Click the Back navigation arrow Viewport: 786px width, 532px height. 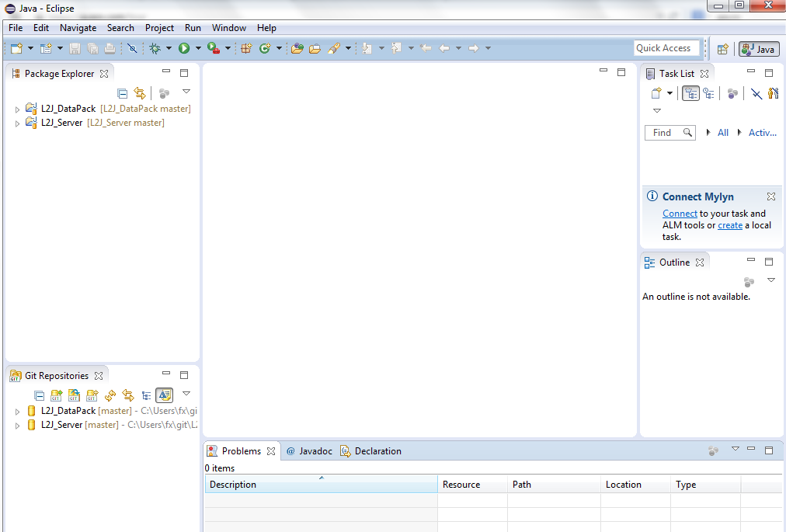444,48
